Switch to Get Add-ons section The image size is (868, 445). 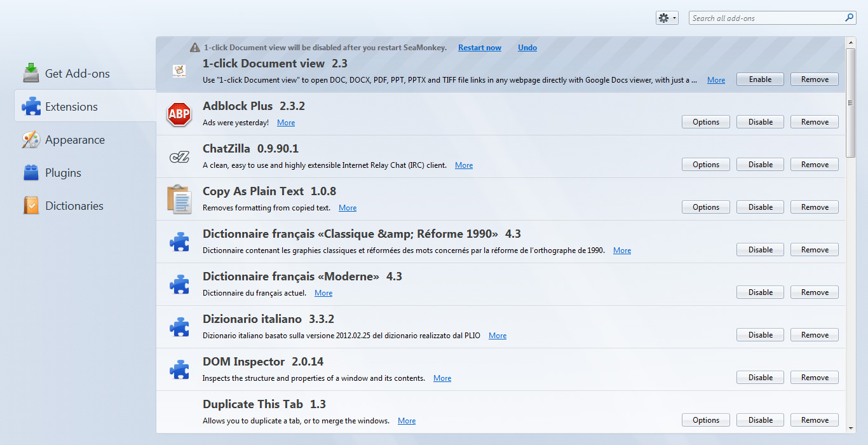click(85, 73)
